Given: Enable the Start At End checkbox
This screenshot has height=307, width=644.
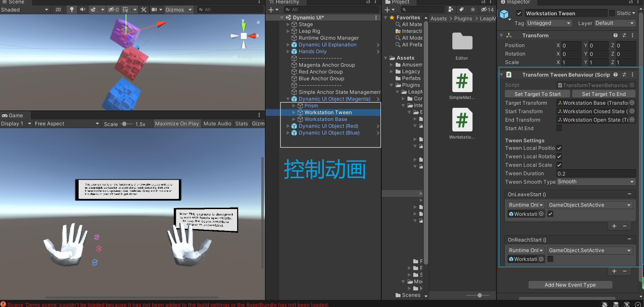Looking at the screenshot, I should coord(559,128).
